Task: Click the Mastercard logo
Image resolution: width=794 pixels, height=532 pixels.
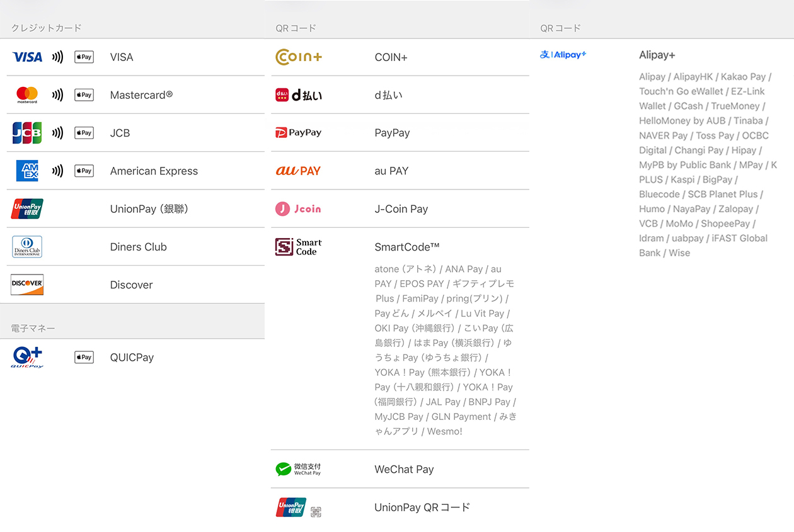Action: coord(27,95)
